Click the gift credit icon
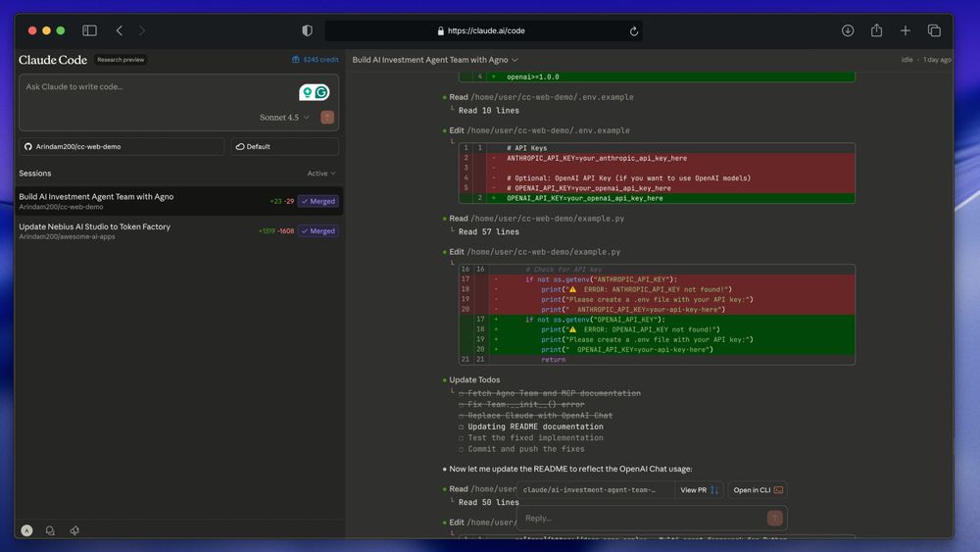Viewport: 980px width, 552px height. 296,60
